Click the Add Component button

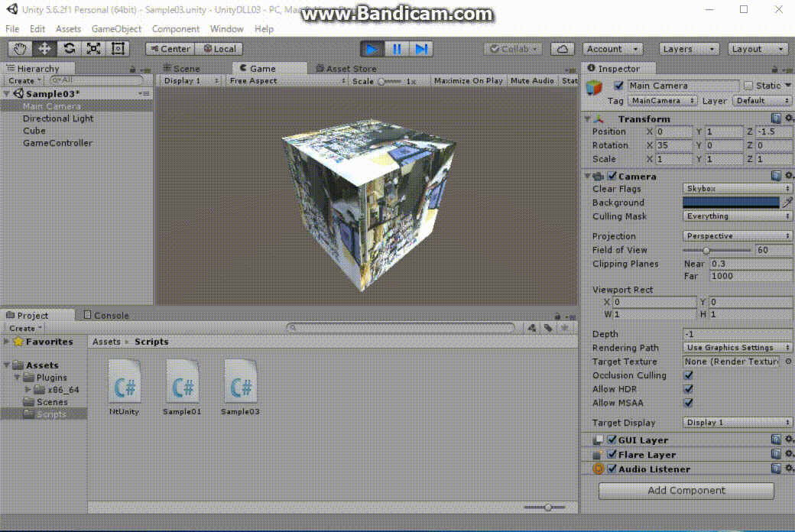coord(686,491)
